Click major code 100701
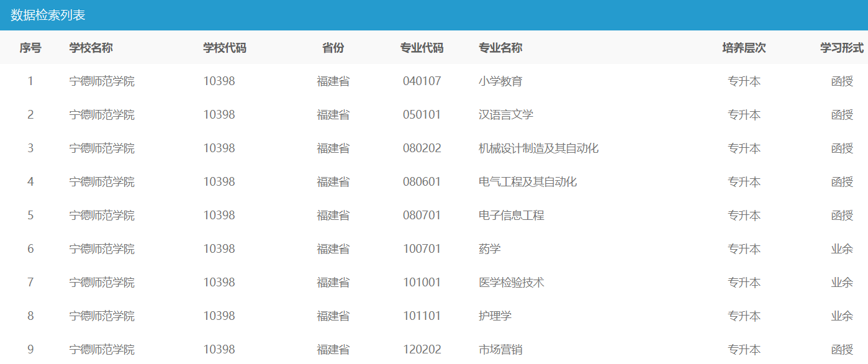Viewport: 868px width, 364px height. click(x=422, y=249)
